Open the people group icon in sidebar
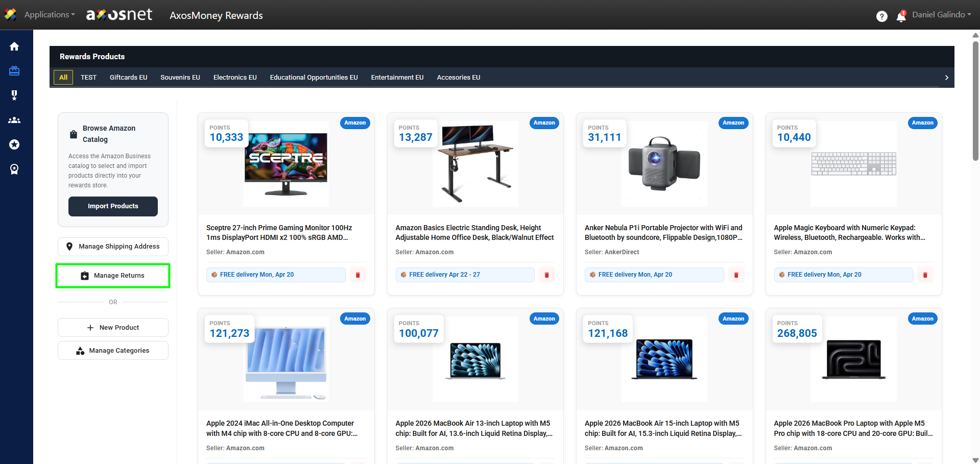This screenshot has width=980, height=464. pos(14,120)
